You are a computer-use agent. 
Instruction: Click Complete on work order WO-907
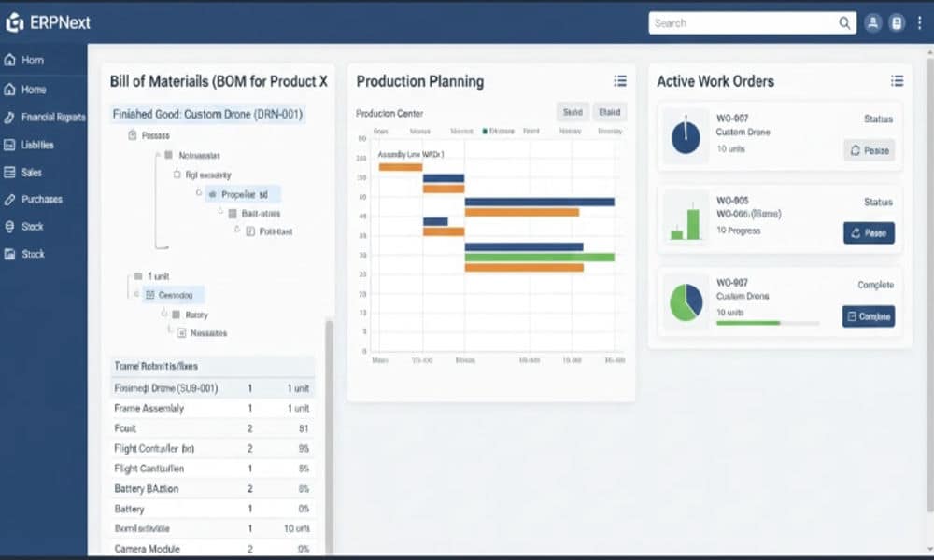pyautogui.click(x=868, y=317)
